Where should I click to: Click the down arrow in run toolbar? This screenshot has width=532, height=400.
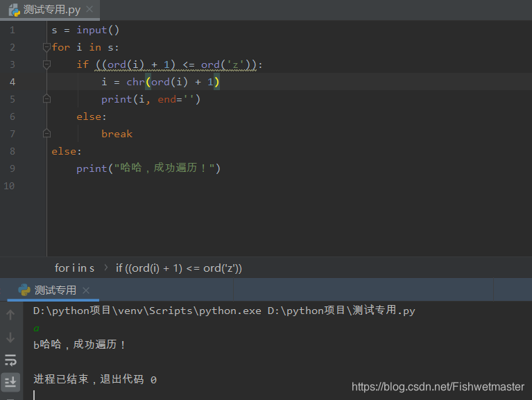(x=10, y=338)
